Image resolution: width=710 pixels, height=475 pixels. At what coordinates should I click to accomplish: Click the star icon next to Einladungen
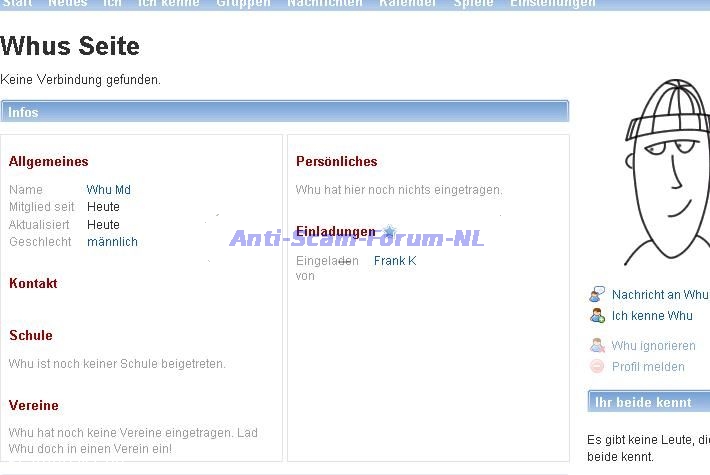tap(389, 231)
